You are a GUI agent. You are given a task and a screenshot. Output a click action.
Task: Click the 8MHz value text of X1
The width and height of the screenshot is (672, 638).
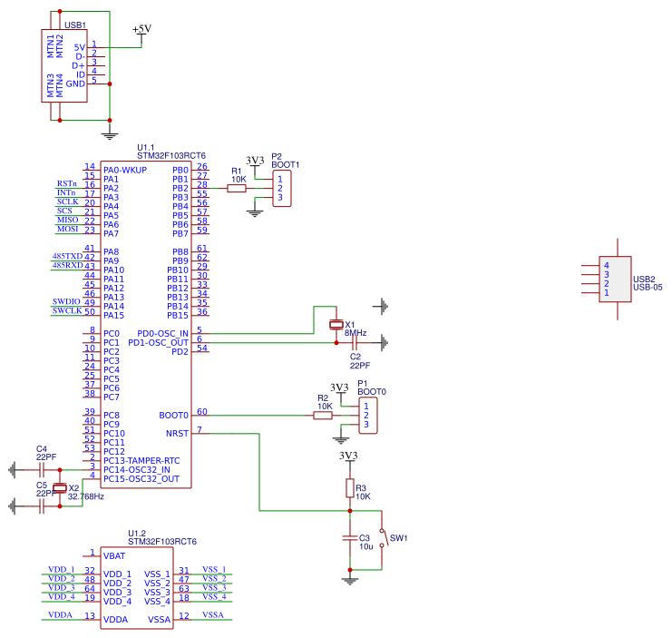point(355,333)
